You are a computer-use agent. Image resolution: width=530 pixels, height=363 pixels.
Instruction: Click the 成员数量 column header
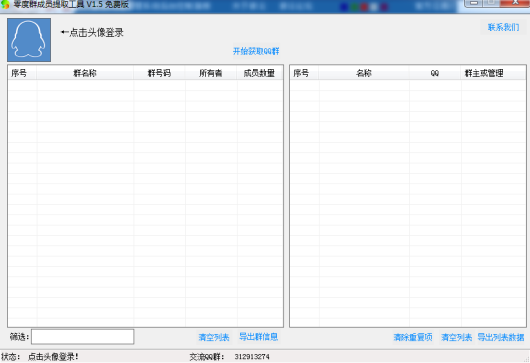pos(259,73)
